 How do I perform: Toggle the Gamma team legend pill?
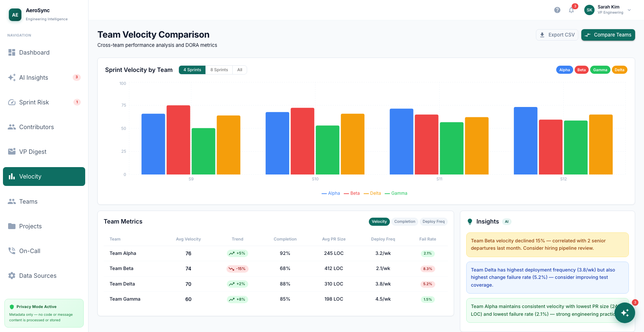[x=600, y=70]
